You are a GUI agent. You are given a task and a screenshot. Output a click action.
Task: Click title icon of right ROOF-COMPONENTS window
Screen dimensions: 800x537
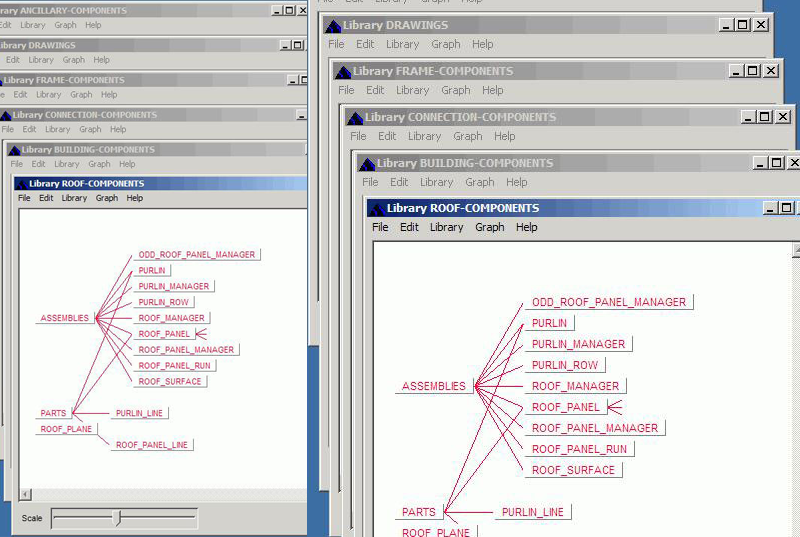(378, 208)
